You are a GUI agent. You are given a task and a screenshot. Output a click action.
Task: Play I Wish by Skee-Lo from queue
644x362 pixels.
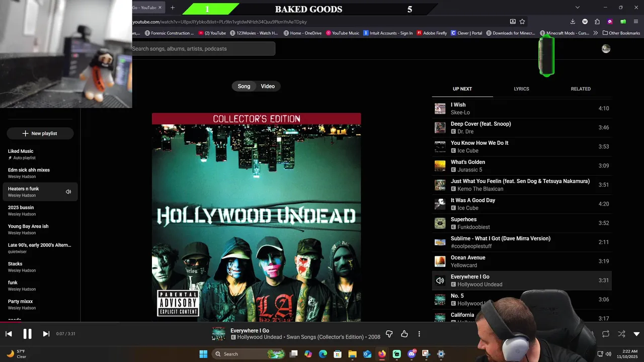pos(522,109)
